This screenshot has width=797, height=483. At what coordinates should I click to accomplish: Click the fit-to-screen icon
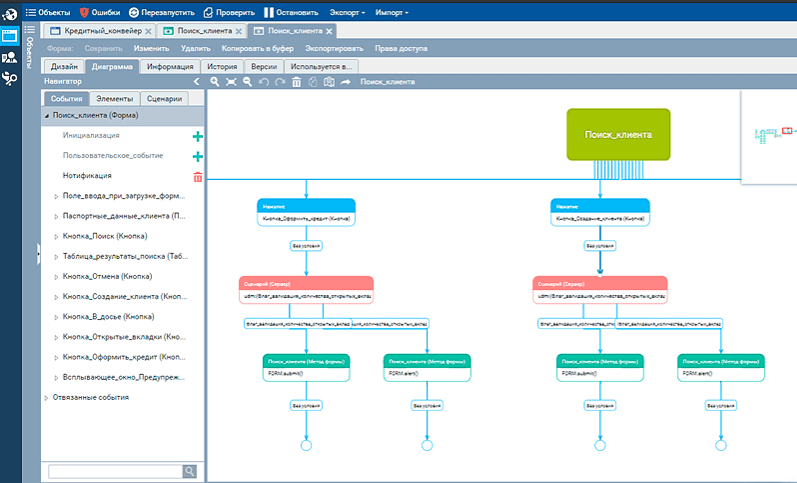click(231, 82)
